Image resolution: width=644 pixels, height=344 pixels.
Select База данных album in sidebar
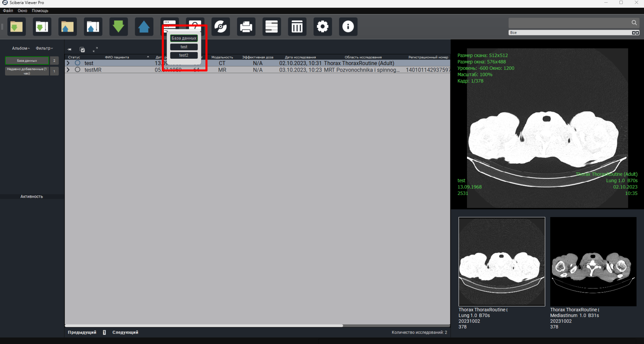click(x=27, y=61)
